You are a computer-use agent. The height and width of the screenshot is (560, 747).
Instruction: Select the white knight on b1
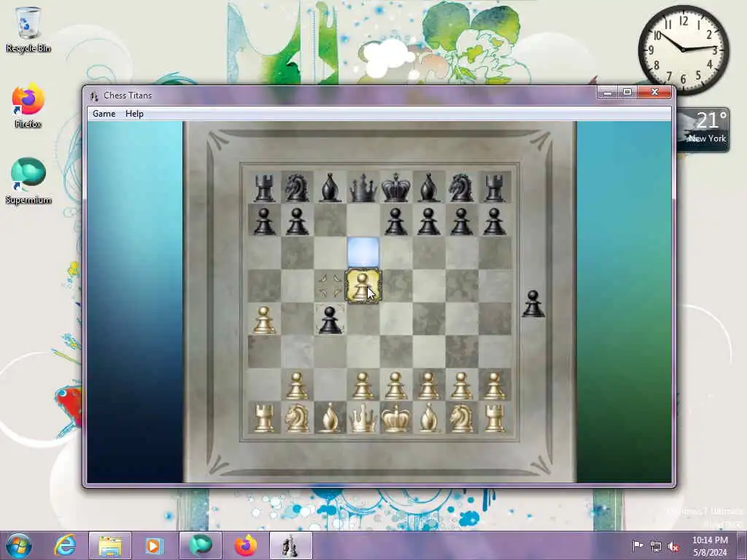[297, 418]
